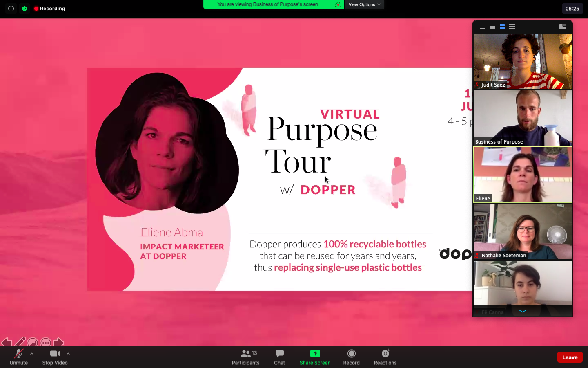588x368 pixels.
Task: Stop the video camera
Action: [x=55, y=357]
